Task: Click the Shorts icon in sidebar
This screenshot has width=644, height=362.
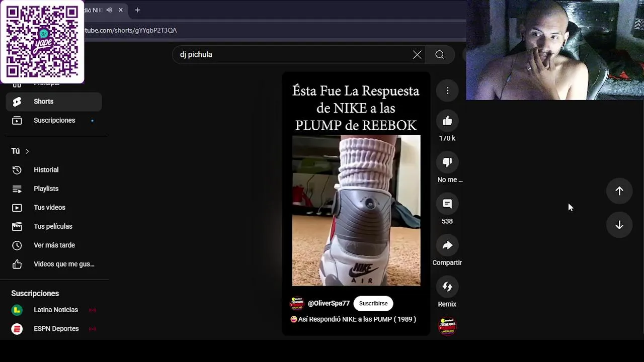Action: coord(17,102)
